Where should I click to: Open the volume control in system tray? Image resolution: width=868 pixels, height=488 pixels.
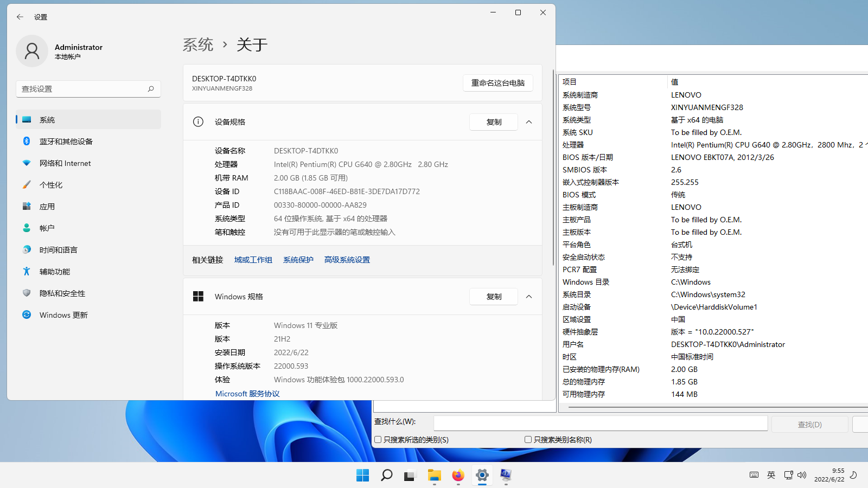click(802, 475)
